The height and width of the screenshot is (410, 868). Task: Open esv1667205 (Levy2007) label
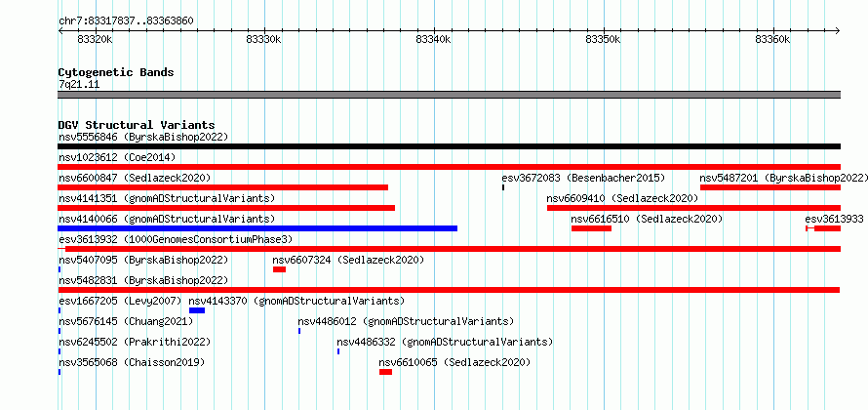(120, 301)
